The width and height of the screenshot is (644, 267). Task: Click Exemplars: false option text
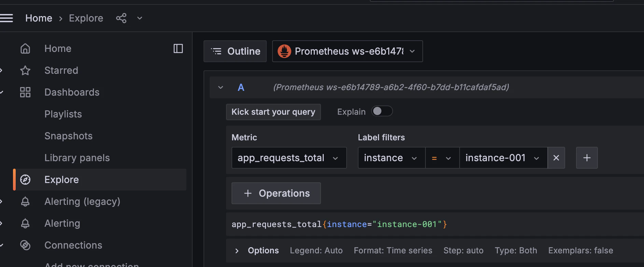point(580,251)
